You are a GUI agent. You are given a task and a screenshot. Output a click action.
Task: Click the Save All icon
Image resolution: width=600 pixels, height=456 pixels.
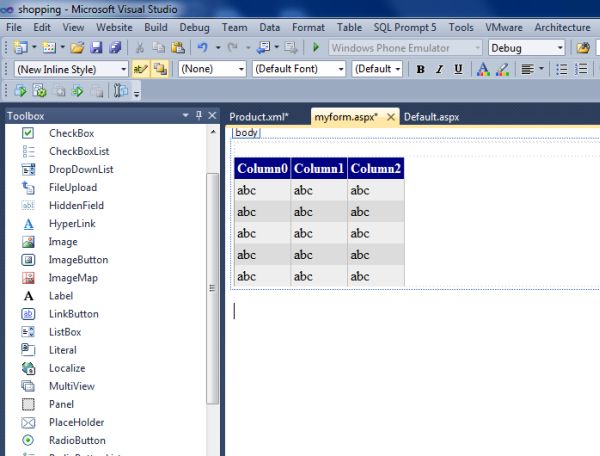115,48
